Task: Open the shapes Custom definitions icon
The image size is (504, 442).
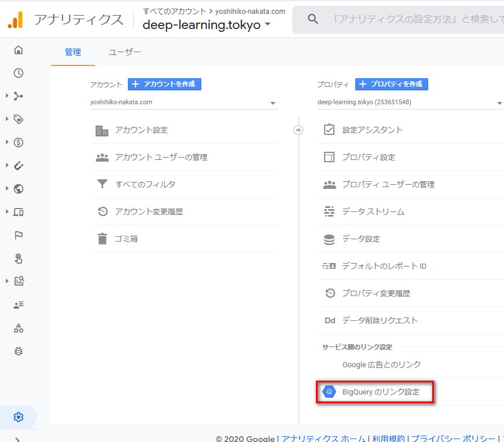Action: point(19,328)
